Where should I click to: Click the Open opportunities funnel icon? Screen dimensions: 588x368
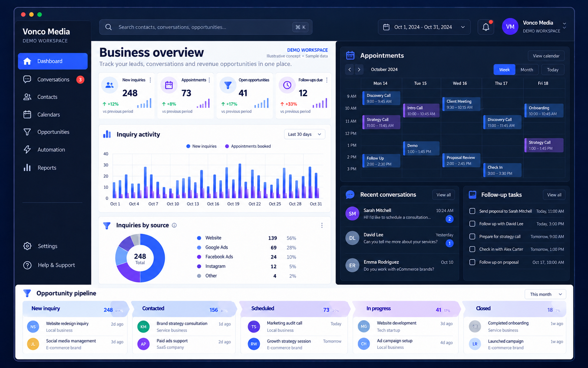(x=228, y=85)
